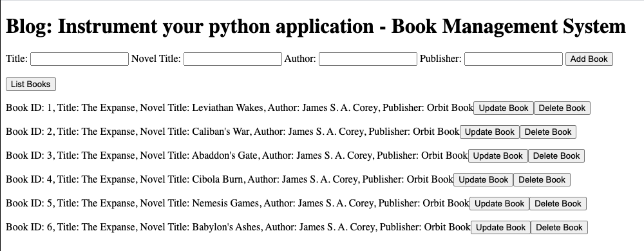
Task: Update Book for Nemesis Games
Action: [500, 204]
